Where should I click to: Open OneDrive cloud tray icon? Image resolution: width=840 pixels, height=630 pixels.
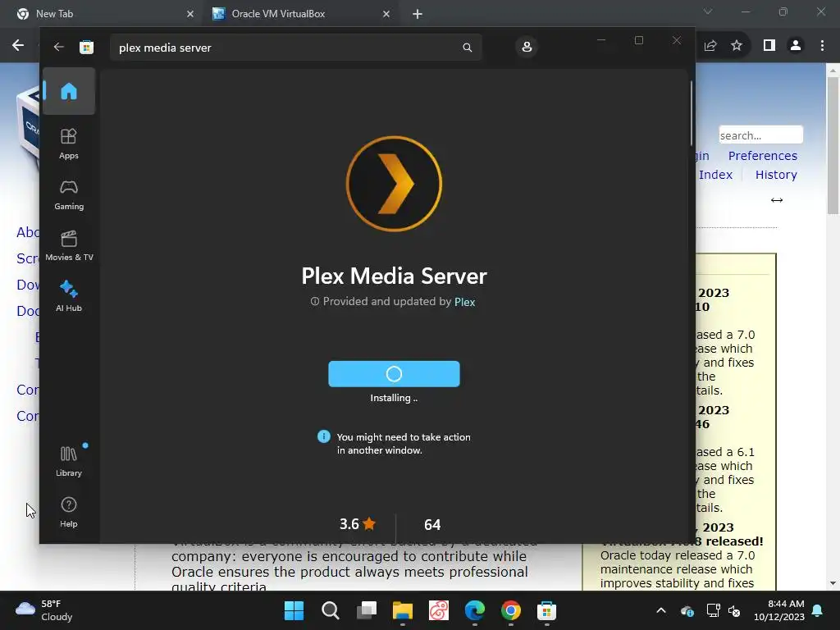click(x=687, y=610)
